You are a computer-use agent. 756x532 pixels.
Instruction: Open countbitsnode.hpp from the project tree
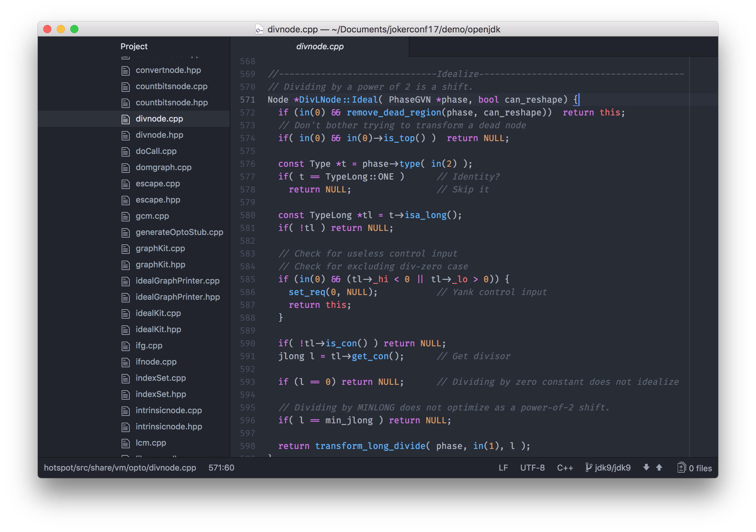point(172,103)
